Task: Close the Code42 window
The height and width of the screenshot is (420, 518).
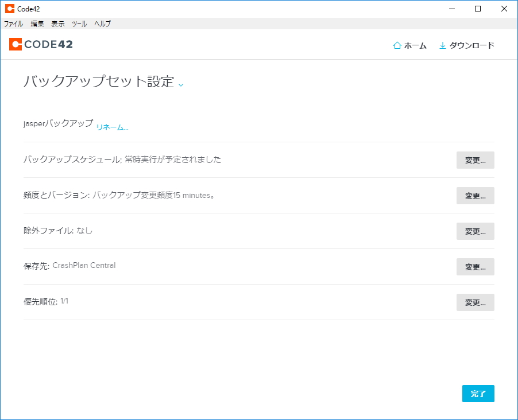Action: tap(504, 9)
